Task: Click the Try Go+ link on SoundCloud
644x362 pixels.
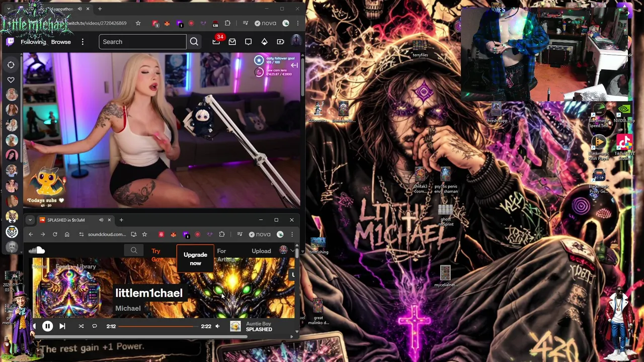Action: pos(156,255)
